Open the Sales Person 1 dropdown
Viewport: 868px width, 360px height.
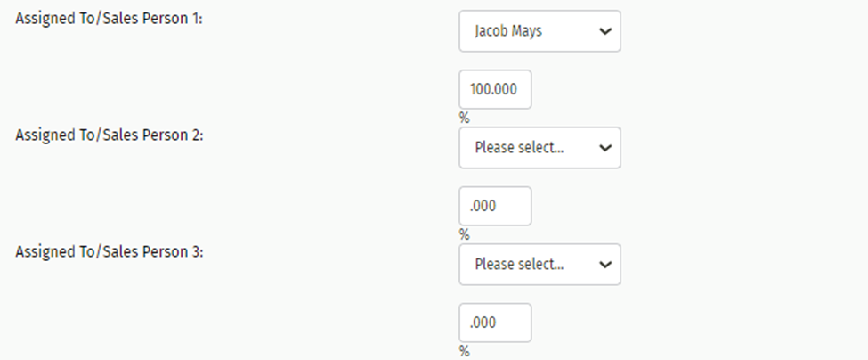tap(539, 31)
